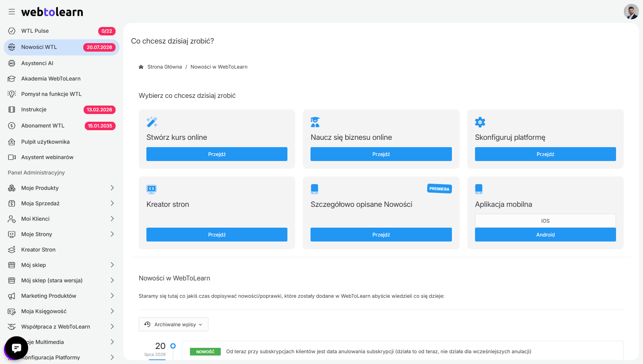Screen dimensions: 643x364
Task: Click the Nowości w WebToLearn breadcrumb
Action: 219,67
